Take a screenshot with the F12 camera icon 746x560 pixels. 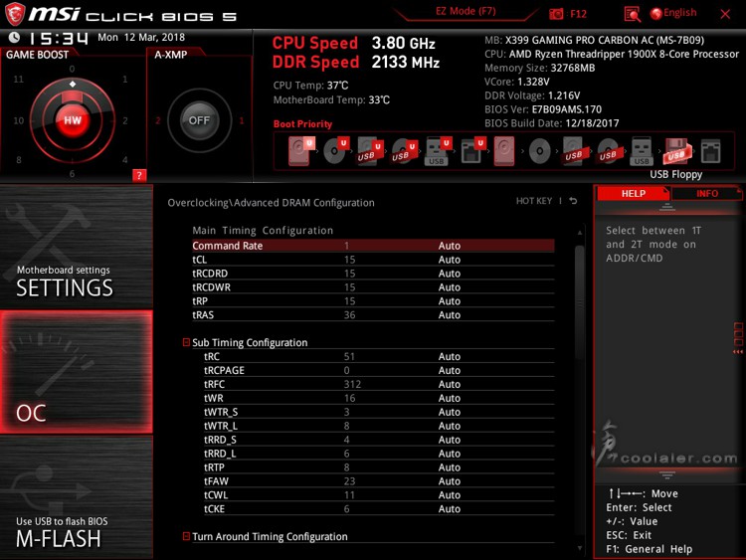[556, 14]
